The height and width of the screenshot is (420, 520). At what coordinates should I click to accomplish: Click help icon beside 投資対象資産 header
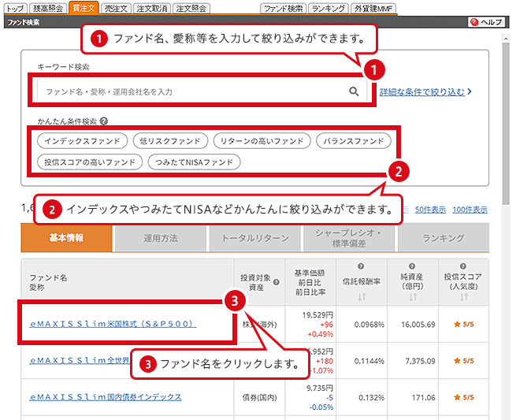[x=277, y=282]
